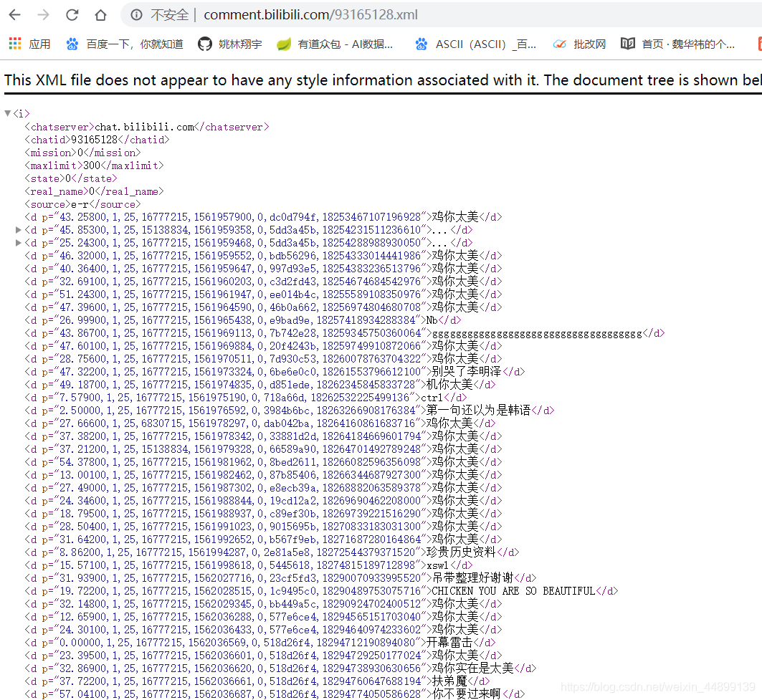Go forward with the browser forward arrow
Image resolution: width=762 pixels, height=700 pixels.
point(43,15)
